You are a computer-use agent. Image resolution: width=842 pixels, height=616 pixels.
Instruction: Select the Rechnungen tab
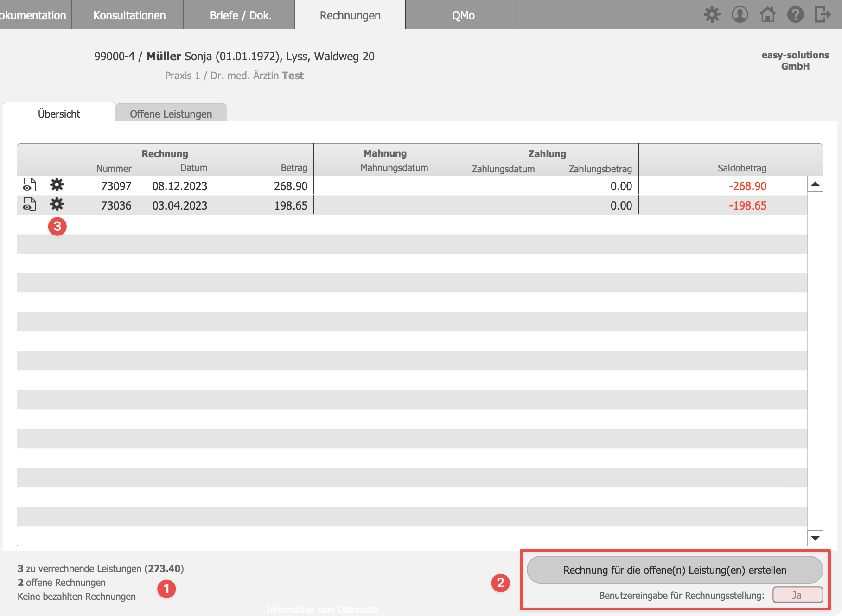click(x=350, y=15)
